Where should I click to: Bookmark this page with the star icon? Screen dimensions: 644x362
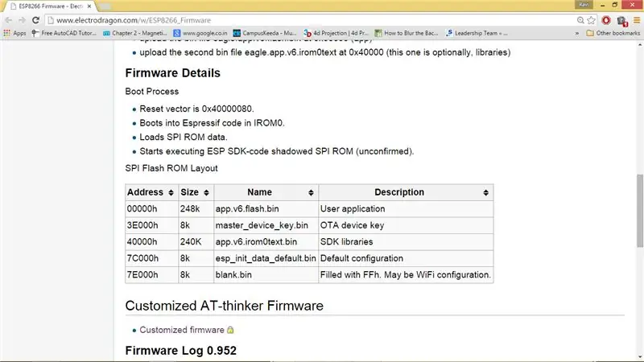click(591, 20)
